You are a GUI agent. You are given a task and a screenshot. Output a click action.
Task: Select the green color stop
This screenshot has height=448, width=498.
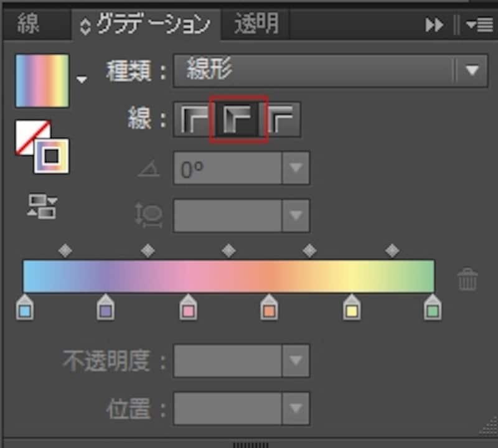[x=433, y=307]
